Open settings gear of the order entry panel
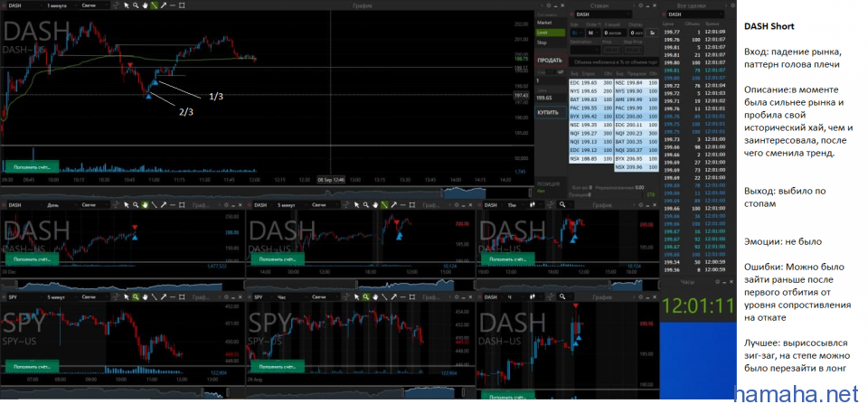 549,5
